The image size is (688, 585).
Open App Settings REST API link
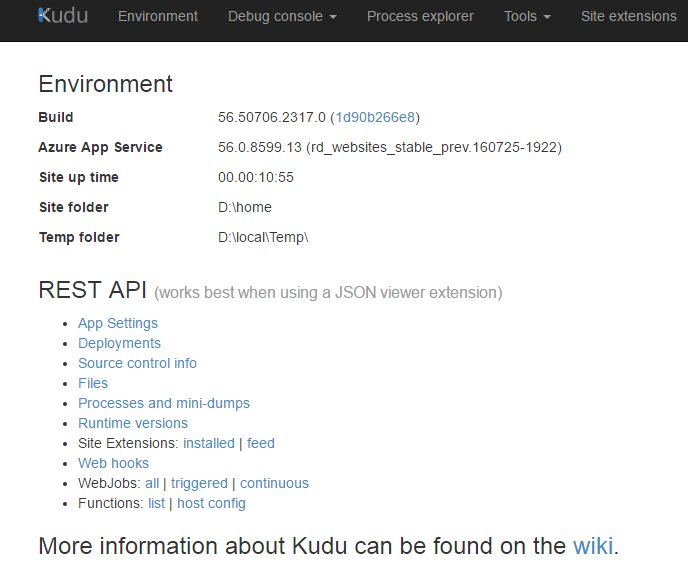point(118,323)
